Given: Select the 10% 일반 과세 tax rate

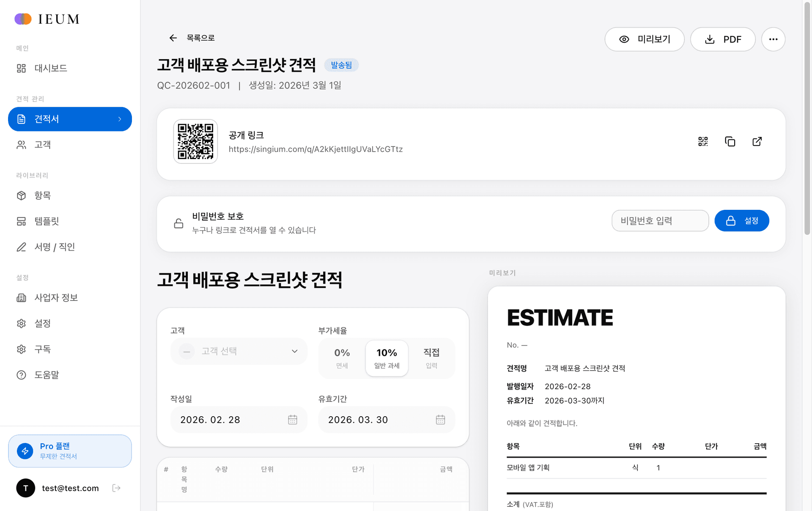Looking at the screenshot, I should pos(387,358).
